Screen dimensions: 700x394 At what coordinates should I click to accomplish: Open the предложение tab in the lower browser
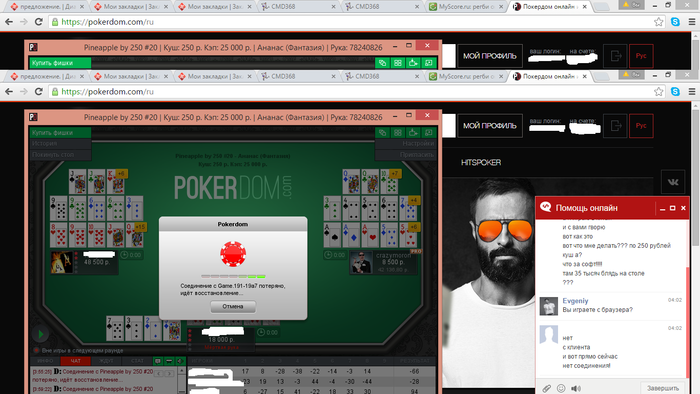[46, 76]
